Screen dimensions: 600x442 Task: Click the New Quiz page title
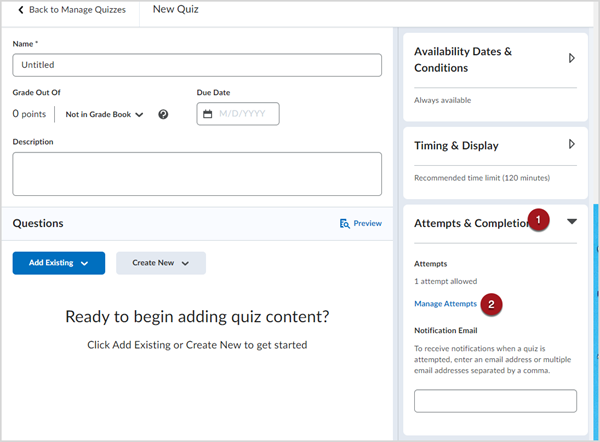(176, 9)
